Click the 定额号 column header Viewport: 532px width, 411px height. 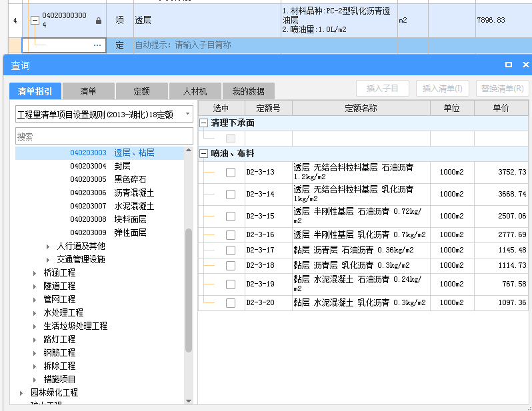(269, 108)
